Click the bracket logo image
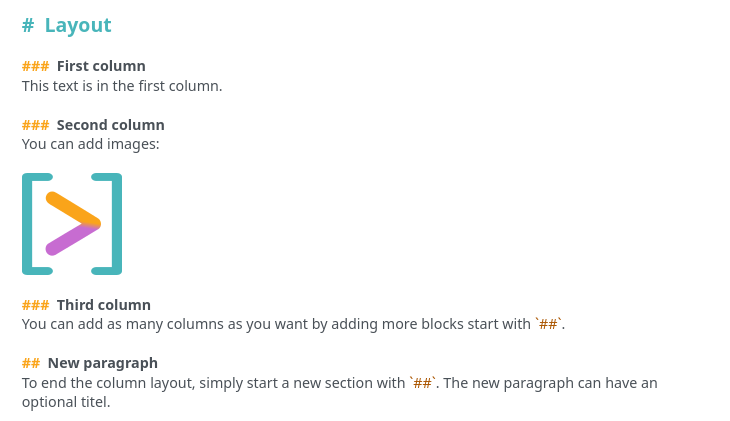The width and height of the screenshot is (730, 421). [72, 224]
